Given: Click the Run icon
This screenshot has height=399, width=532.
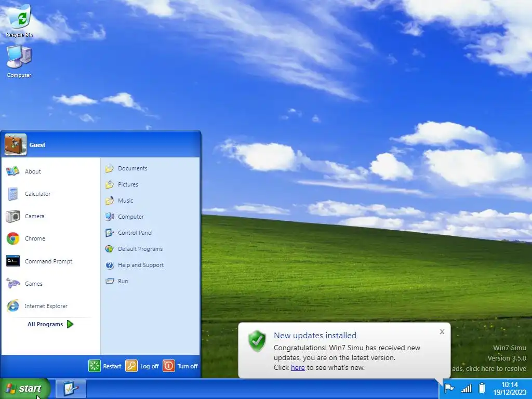Looking at the screenshot, I should click(109, 281).
